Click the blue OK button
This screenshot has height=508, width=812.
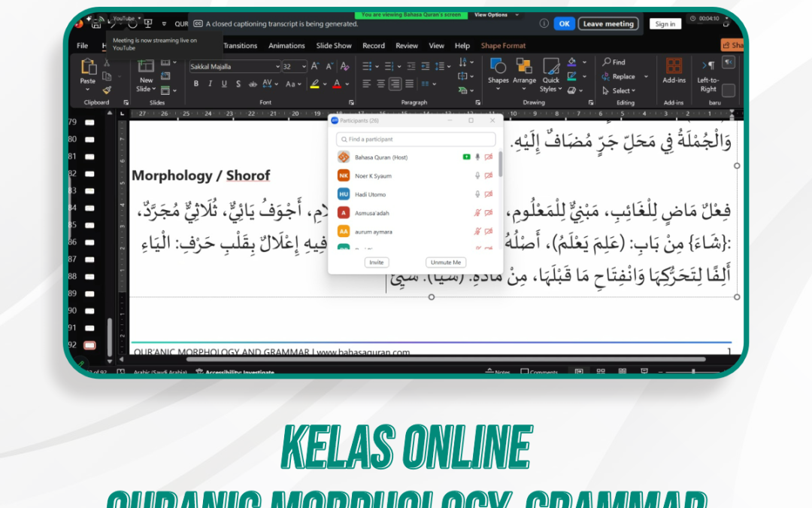point(564,24)
